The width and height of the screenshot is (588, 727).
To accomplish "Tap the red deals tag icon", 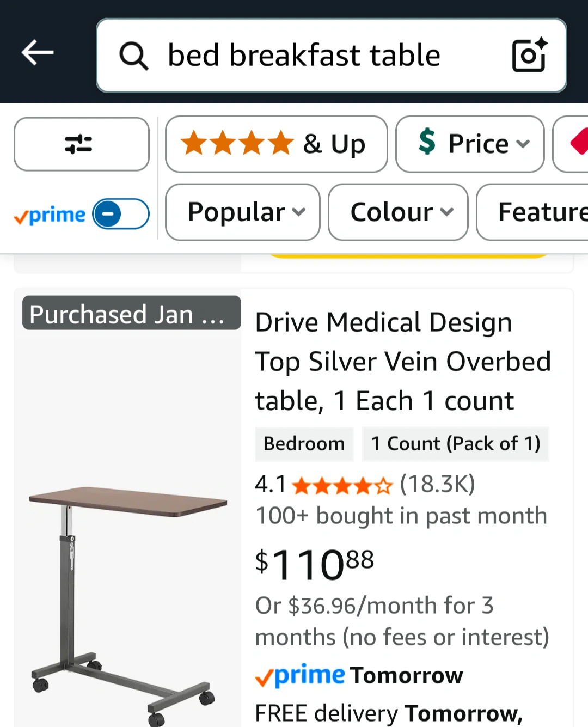I will coord(578,143).
